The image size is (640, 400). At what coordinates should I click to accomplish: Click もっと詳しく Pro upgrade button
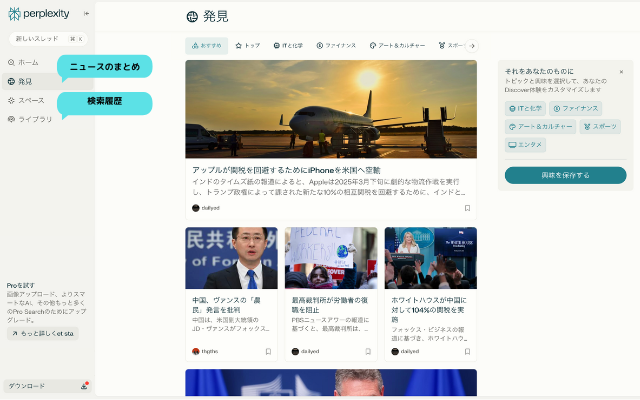[x=43, y=333]
